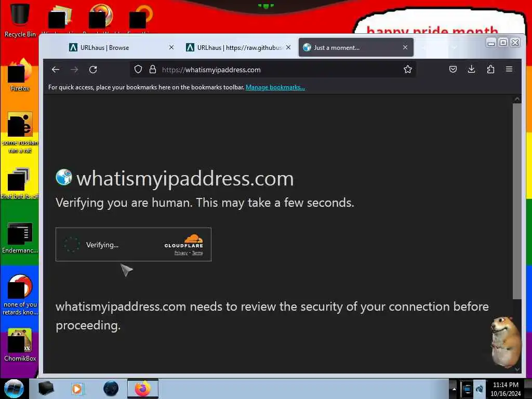The image size is (532, 399).
Task: Select the 'some russian ran a rat' icon
Action: pos(20,132)
